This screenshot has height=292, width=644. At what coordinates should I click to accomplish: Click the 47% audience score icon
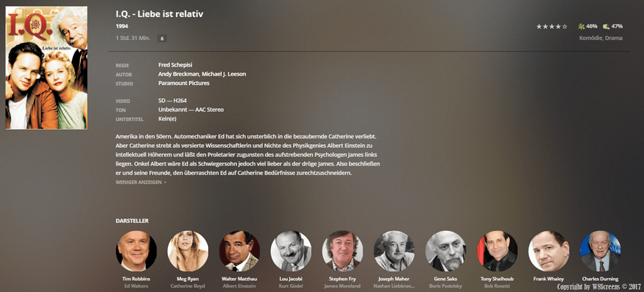[x=606, y=26]
